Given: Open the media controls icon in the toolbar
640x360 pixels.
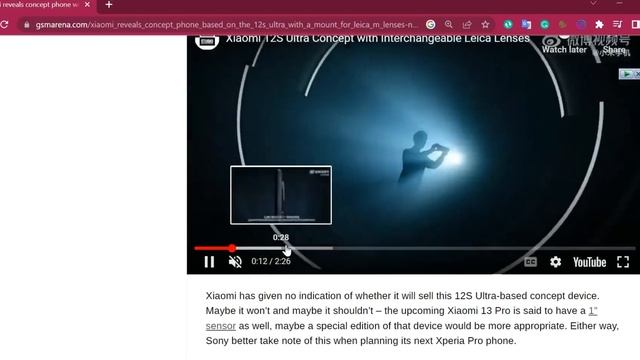Looking at the screenshot, I should point(618,24).
